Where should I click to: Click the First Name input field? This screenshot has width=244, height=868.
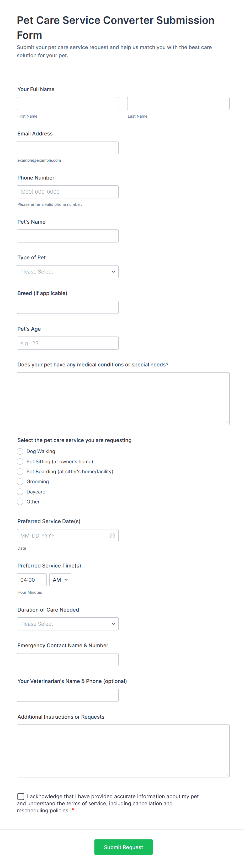point(68,103)
